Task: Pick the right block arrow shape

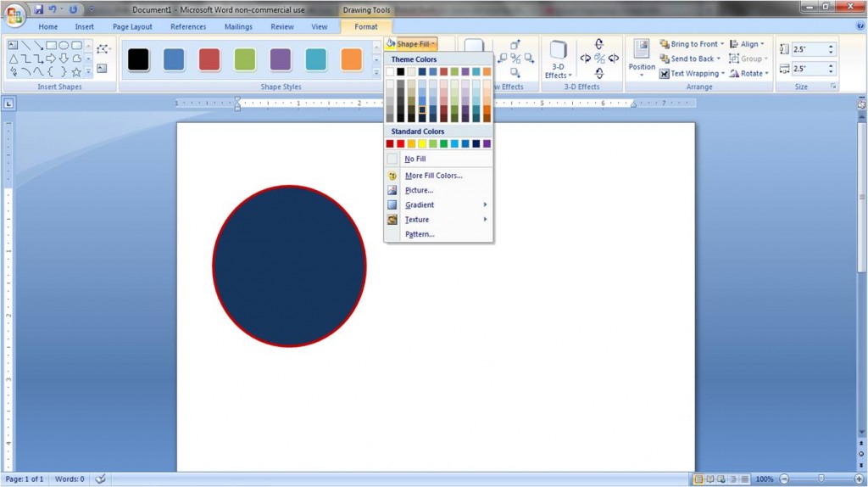Action: (x=51, y=59)
